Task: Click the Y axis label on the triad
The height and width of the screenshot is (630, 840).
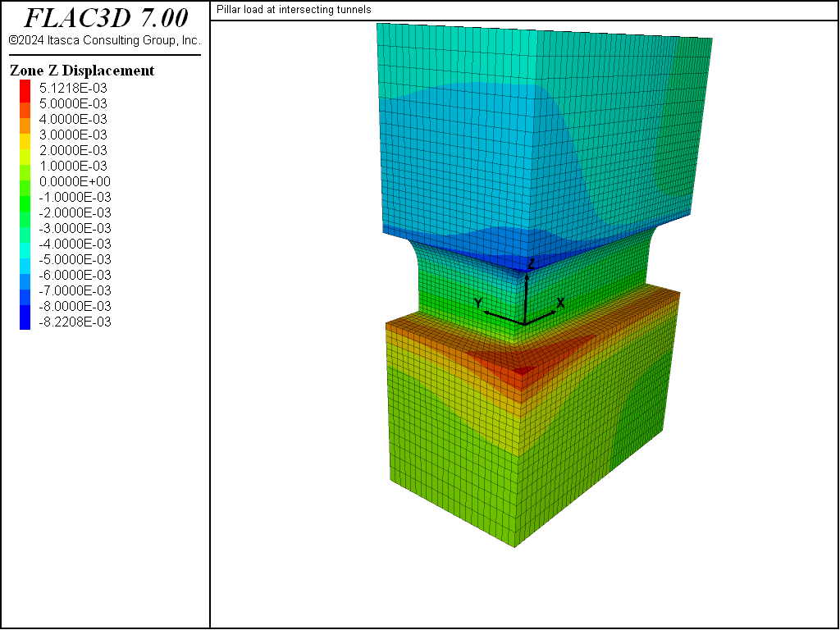Action: coord(478,304)
